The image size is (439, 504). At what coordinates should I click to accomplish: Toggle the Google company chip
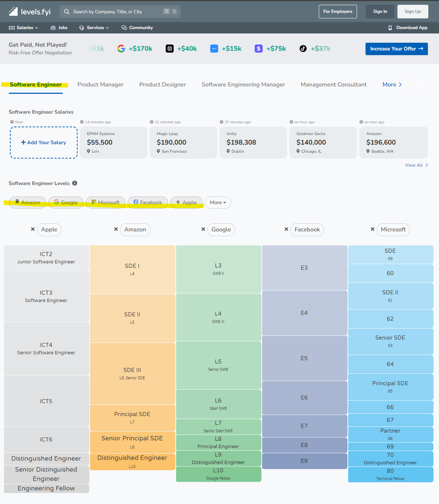coord(66,202)
